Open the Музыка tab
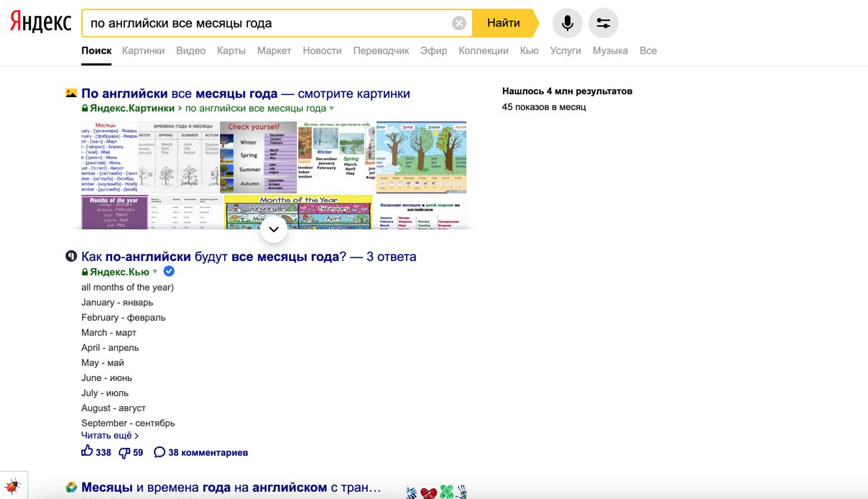Viewport: 868px width, 499px height. tap(610, 50)
